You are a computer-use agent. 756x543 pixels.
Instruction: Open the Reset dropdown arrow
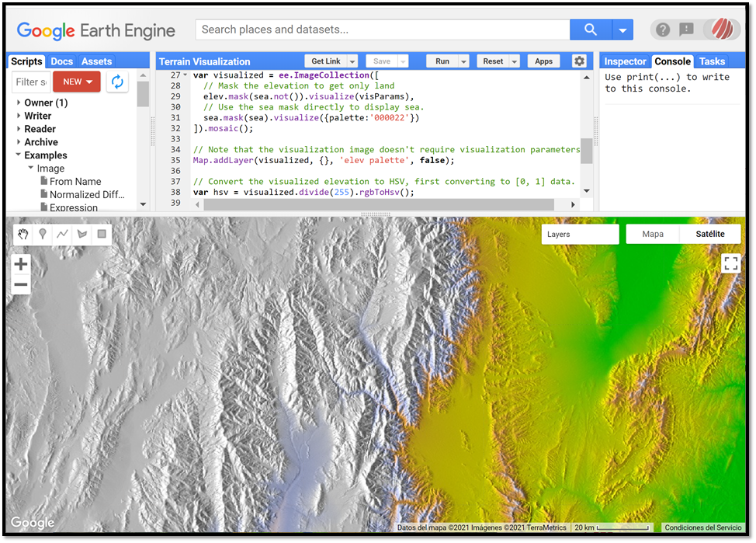click(515, 61)
